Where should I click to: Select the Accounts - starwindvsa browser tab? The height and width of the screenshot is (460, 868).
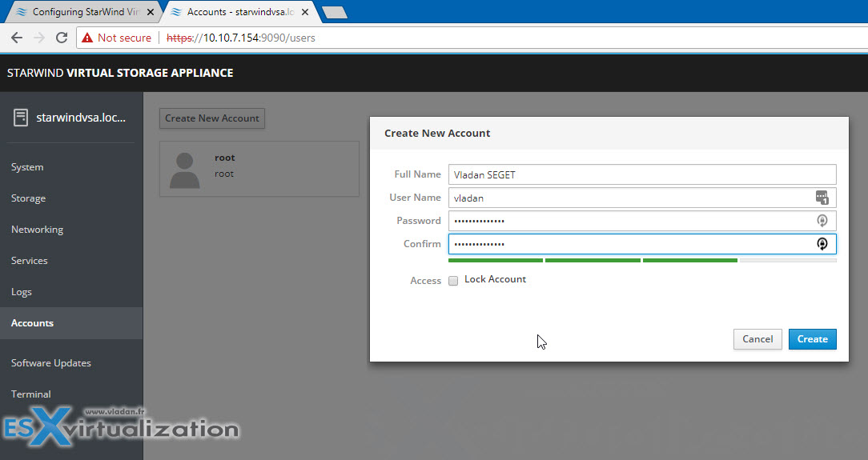240,12
